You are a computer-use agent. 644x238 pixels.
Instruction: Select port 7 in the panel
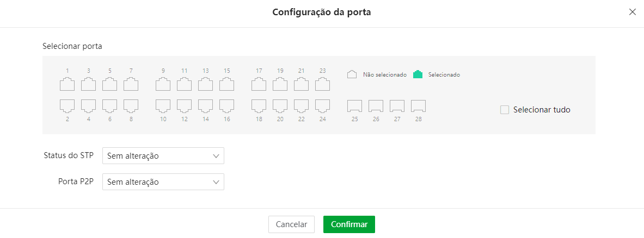pos(131,84)
